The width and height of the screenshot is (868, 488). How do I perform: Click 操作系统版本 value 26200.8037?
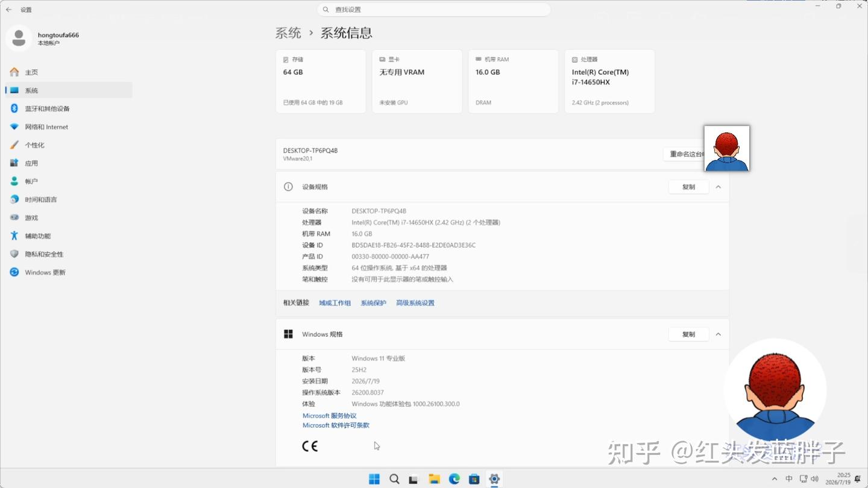[x=368, y=393]
